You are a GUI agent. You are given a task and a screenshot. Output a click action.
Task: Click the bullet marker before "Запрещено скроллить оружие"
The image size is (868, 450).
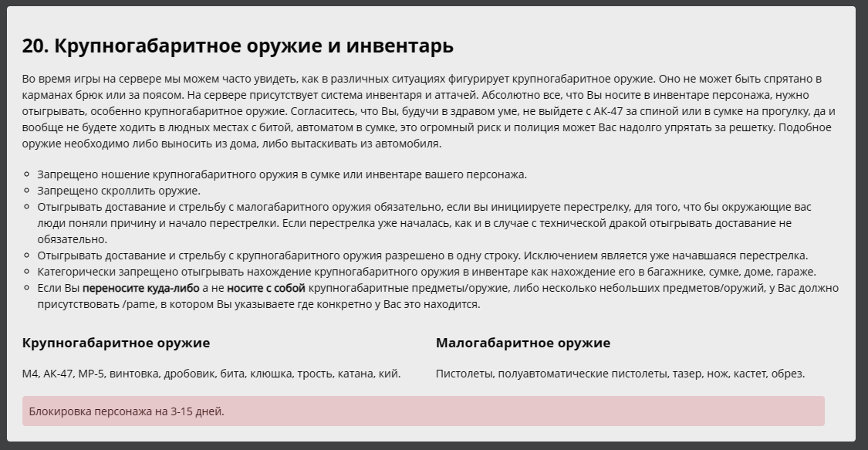(x=28, y=191)
